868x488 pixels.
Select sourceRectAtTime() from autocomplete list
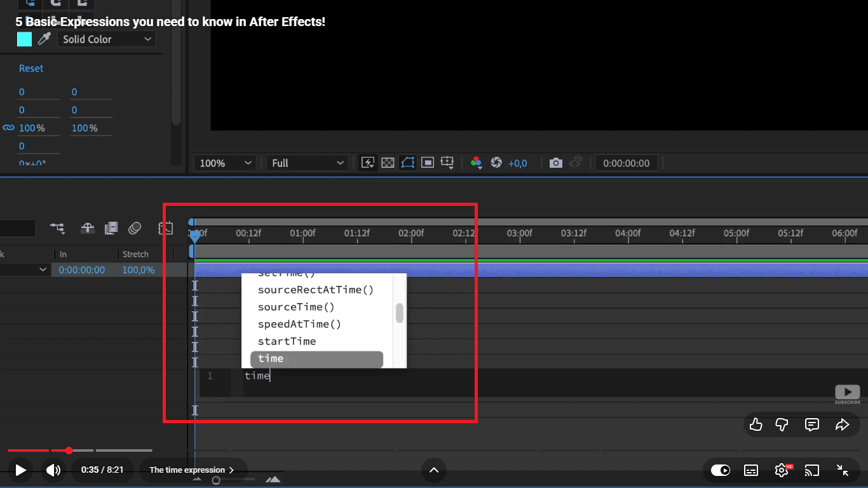tap(316, 290)
